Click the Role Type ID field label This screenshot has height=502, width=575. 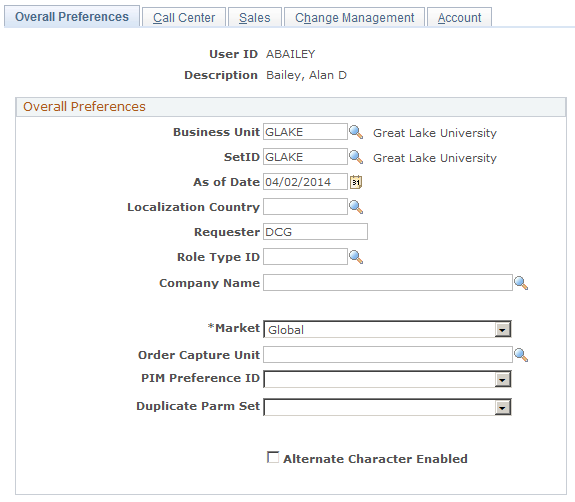[218, 257]
